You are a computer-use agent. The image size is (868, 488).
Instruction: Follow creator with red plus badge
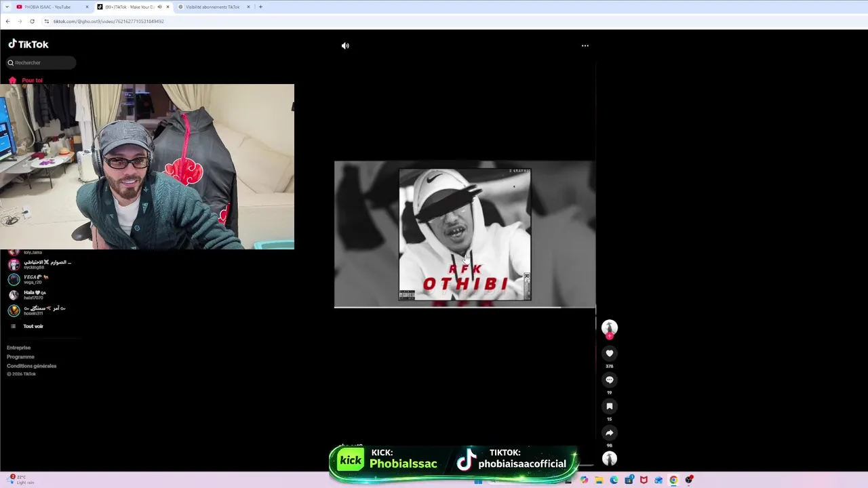[x=609, y=336]
